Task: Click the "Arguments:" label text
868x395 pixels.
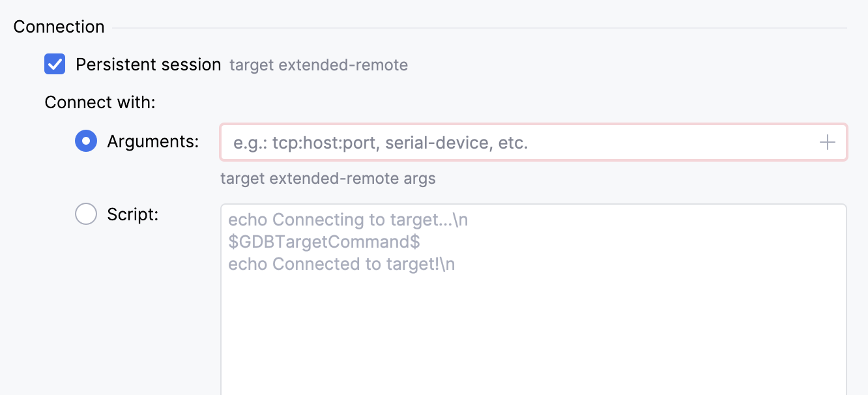Action: 153,141
